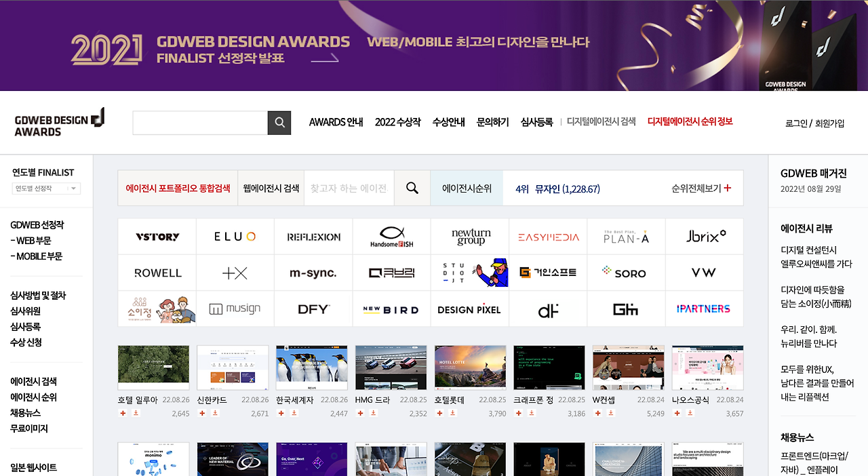Open sidebar WEB 부문 link
The image size is (868, 476).
(x=31, y=241)
